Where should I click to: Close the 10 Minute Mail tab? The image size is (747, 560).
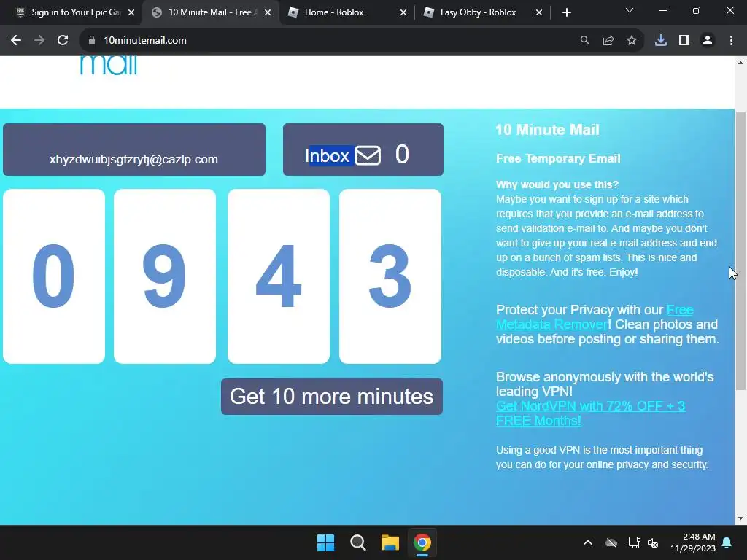click(268, 12)
